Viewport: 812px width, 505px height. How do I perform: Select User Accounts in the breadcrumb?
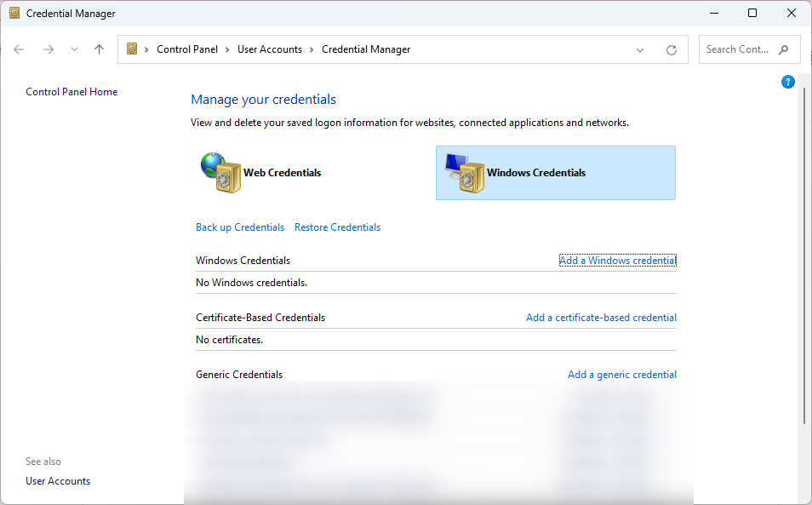pos(269,49)
